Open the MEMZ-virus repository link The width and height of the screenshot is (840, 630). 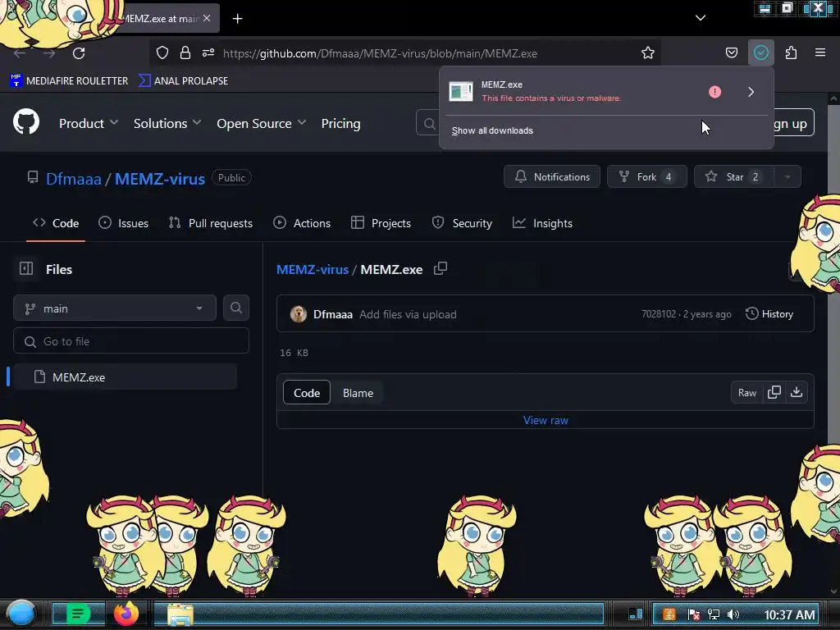tap(160, 178)
